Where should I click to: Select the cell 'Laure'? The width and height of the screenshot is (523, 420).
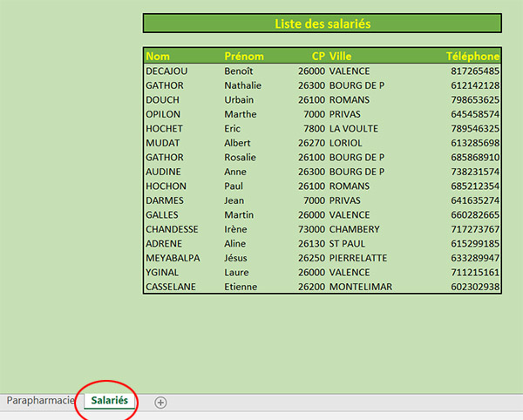(x=236, y=273)
